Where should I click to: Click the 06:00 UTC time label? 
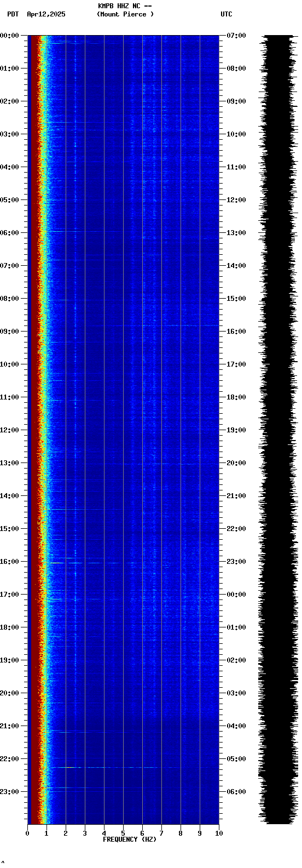[x=236, y=792]
